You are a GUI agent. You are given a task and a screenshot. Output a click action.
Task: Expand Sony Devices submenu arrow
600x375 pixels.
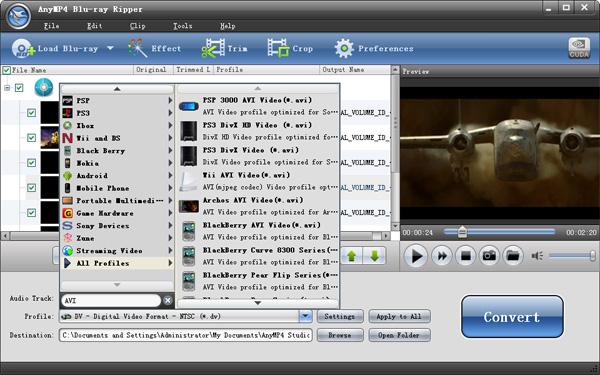pos(170,225)
